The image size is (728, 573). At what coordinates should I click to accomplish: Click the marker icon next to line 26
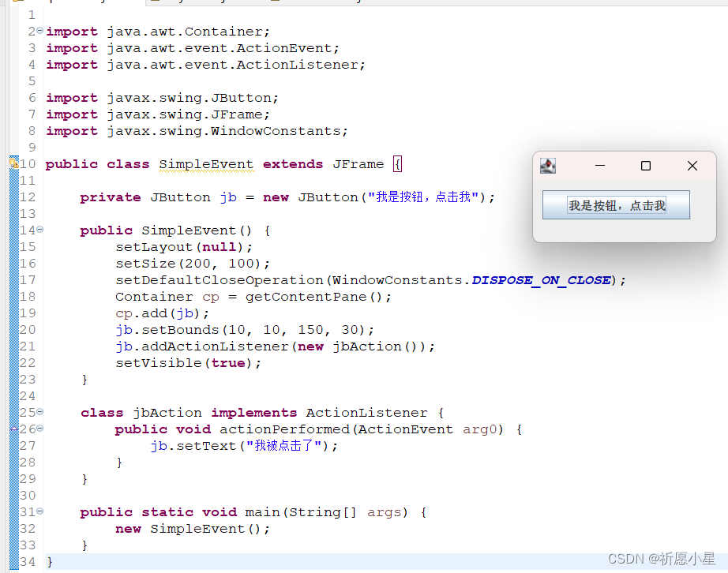coord(13,429)
